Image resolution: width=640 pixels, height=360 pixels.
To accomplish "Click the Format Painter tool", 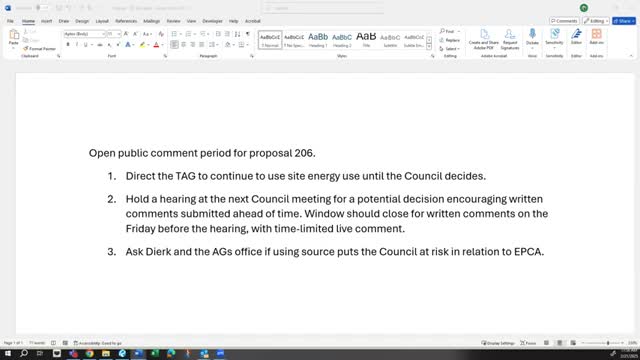I will pos(39,49).
